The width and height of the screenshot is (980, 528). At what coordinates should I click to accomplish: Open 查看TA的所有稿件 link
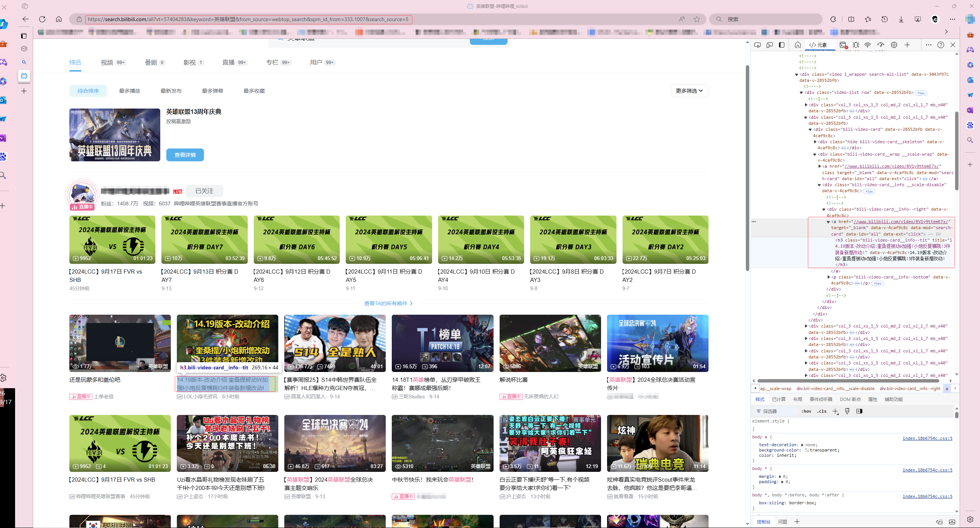pos(388,303)
